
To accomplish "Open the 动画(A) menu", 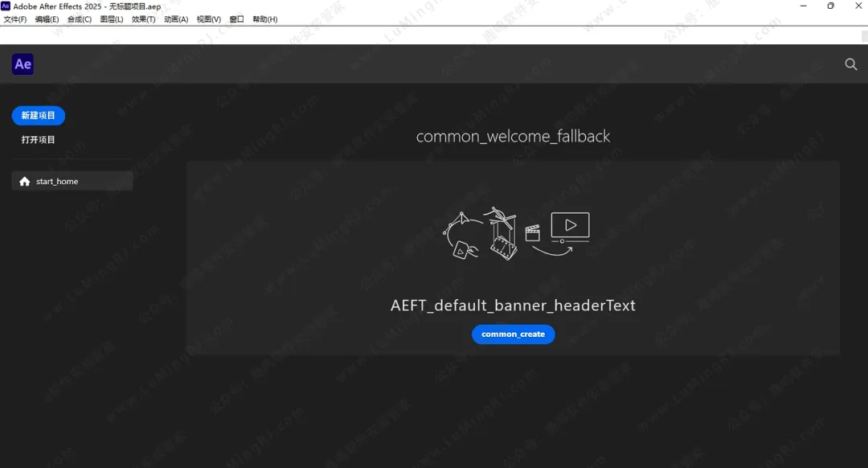I will click(176, 19).
